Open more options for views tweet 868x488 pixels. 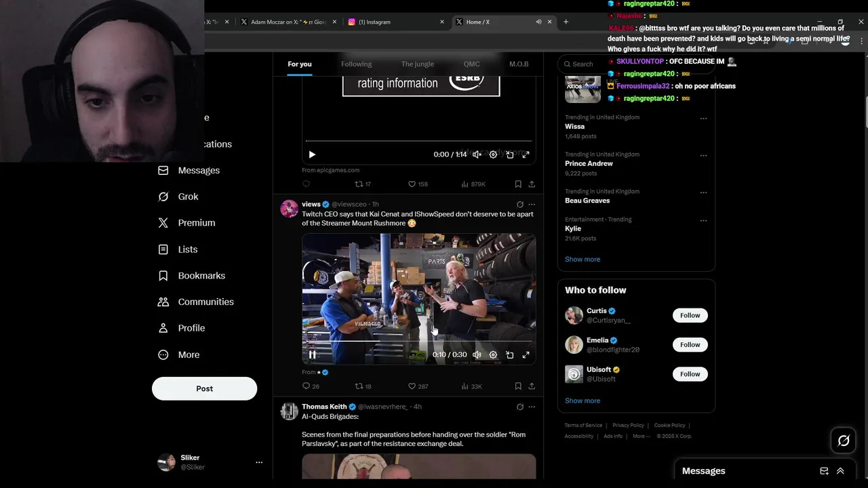coord(532,204)
